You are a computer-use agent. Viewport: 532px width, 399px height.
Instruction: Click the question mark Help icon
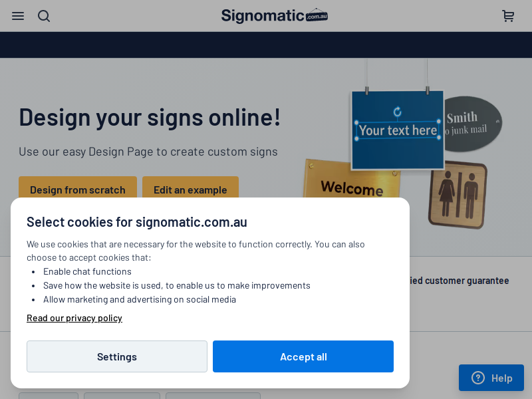coord(478,378)
